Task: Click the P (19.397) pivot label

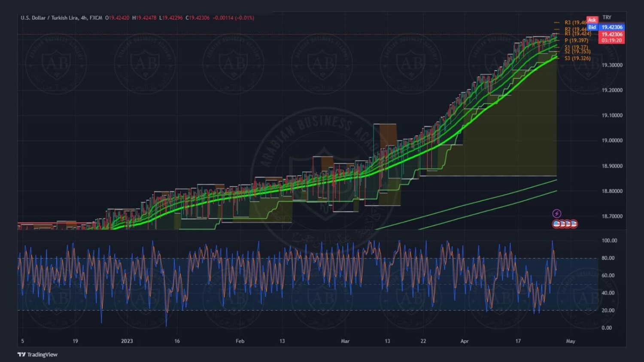Action: [x=577, y=40]
